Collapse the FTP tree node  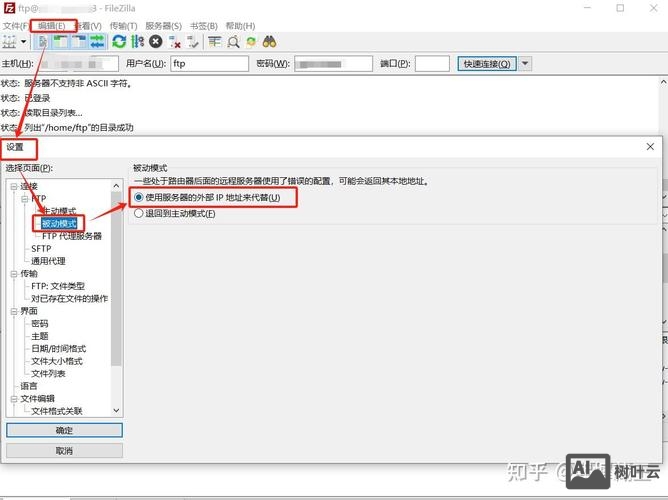tap(25, 198)
